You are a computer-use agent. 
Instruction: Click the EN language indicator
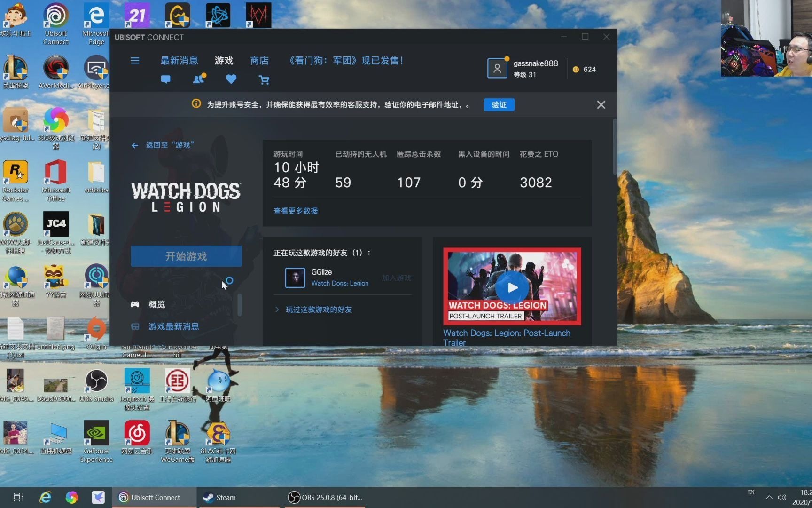coord(751,492)
